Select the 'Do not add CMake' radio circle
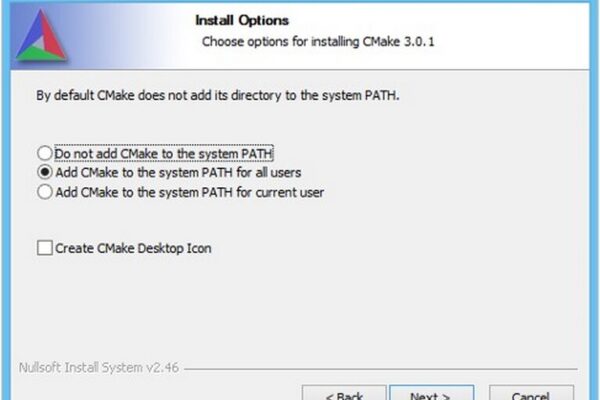Screen dimensions: 600x400 point(45,153)
